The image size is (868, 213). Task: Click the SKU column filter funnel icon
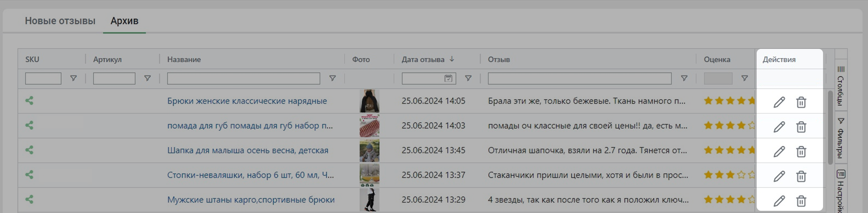[x=73, y=78]
